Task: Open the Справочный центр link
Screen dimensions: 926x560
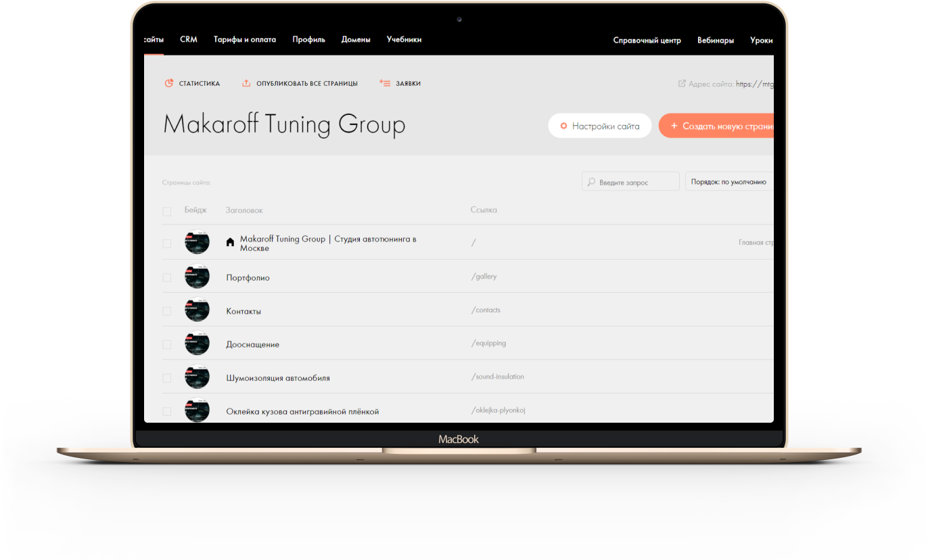Action: pyautogui.click(x=647, y=40)
